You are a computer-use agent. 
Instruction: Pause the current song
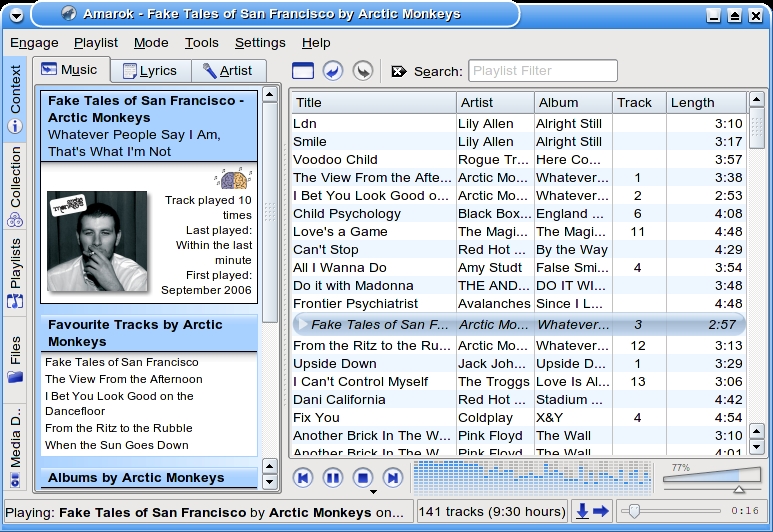[333, 478]
